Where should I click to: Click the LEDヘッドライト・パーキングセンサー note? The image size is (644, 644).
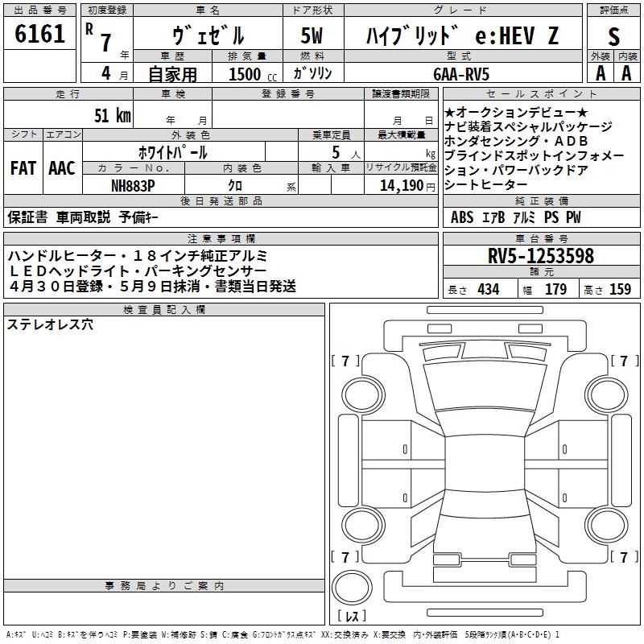pos(138,271)
